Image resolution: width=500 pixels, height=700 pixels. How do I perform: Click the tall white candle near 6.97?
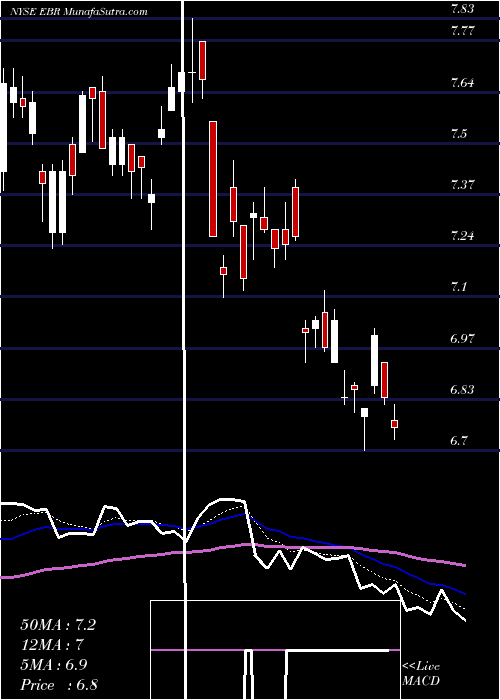(375, 360)
